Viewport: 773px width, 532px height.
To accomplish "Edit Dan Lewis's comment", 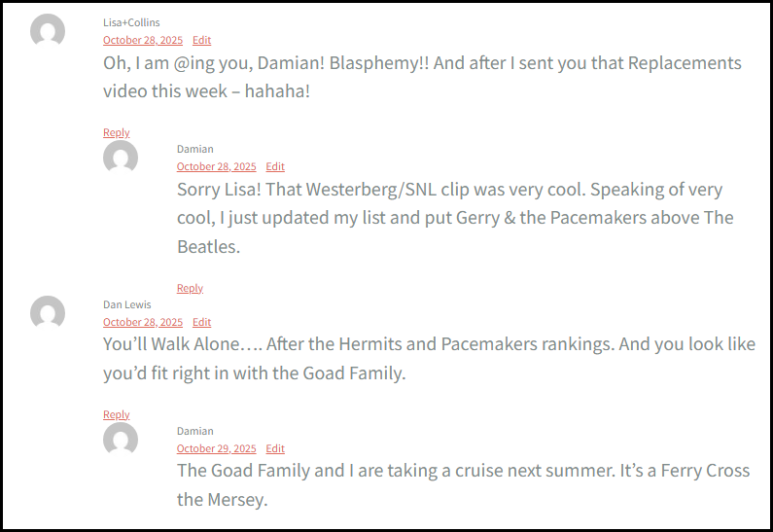I will click(x=201, y=322).
